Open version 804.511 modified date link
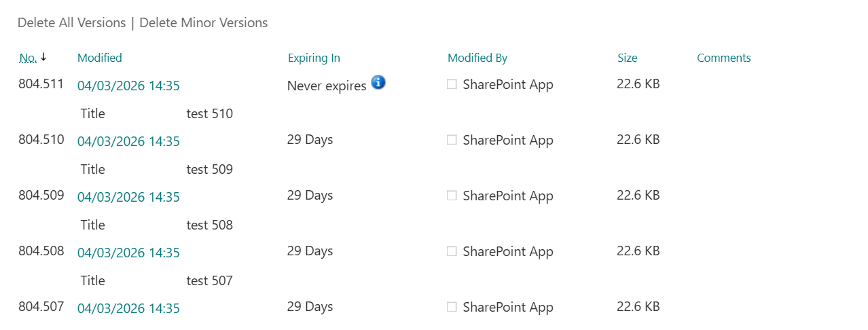Viewport: 868px width, 330px height. pyautogui.click(x=128, y=86)
